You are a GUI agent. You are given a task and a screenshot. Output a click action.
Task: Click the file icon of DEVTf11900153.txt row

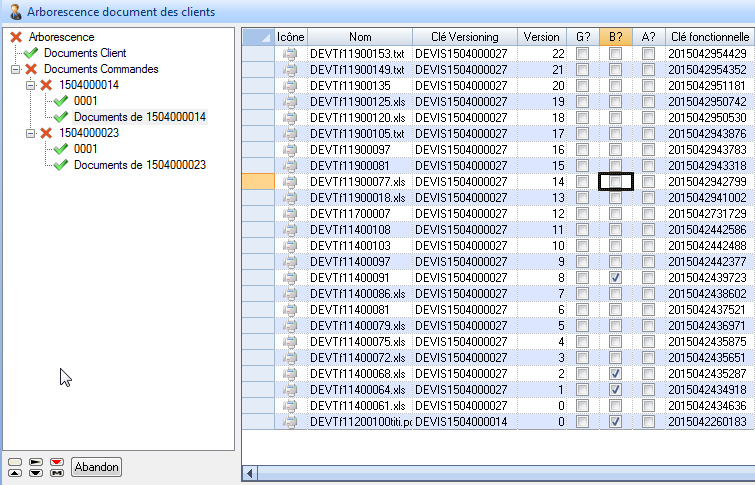291,53
